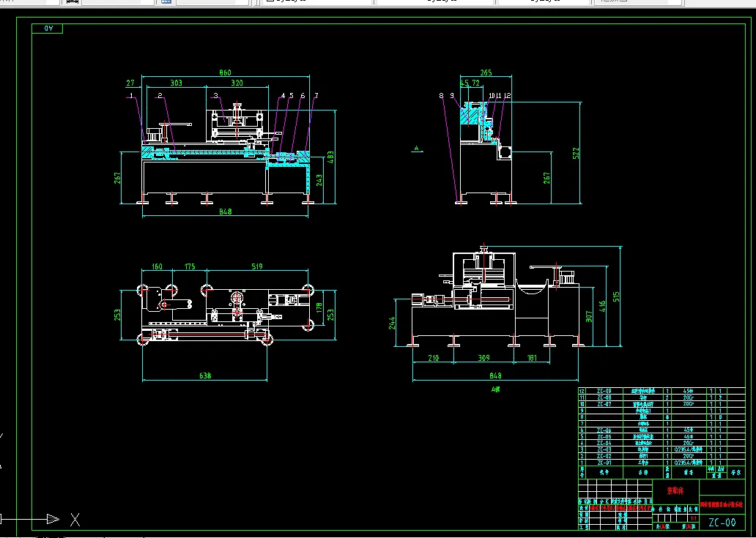Image resolution: width=756 pixels, height=538 pixels.
Task: Select the ZC-08 cell in parts list
Action: pos(604,398)
